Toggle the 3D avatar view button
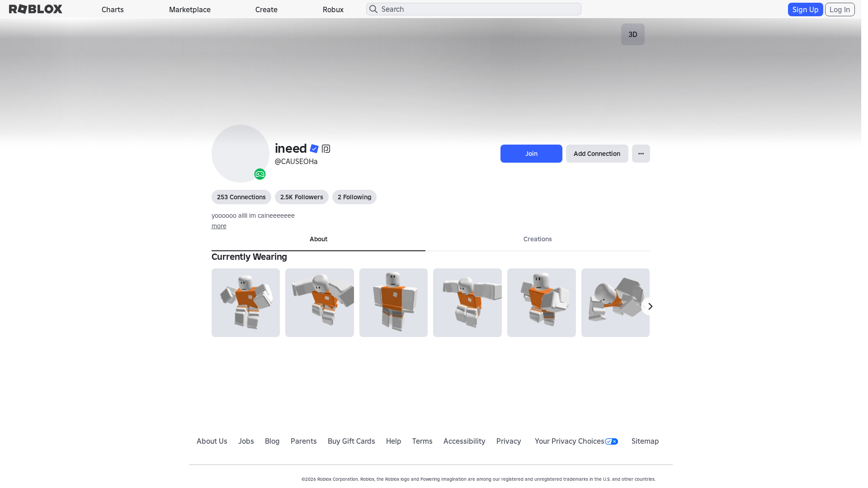The width and height of the screenshot is (868, 488). (x=633, y=34)
